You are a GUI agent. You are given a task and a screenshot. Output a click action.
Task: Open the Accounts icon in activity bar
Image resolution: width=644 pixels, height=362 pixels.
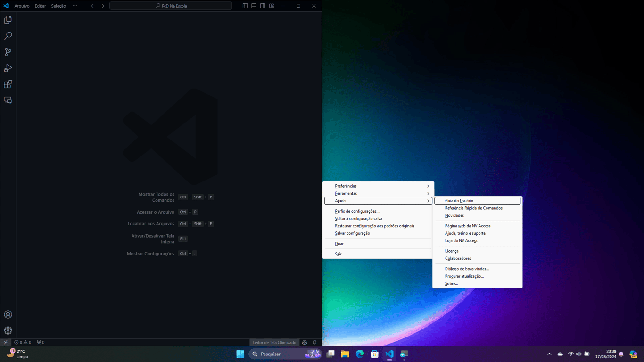[x=8, y=314]
